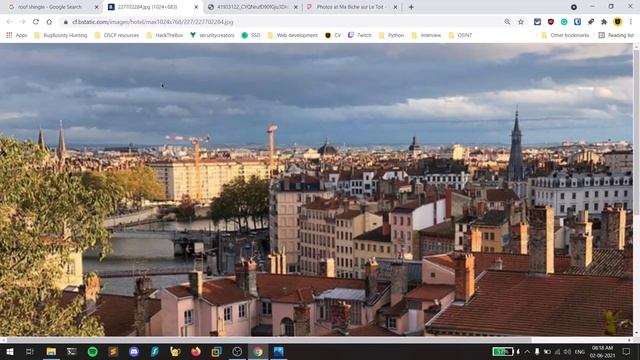Open Discord from the taskbar
Image resolution: width=640 pixels, height=360 pixels.
[x=134, y=351]
